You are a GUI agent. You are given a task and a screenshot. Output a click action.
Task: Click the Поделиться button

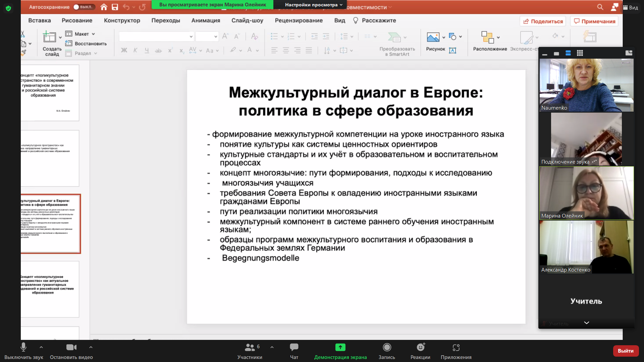[x=543, y=21]
